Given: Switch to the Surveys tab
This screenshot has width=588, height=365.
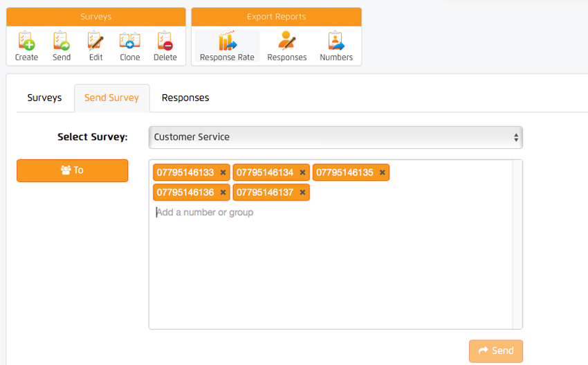Looking at the screenshot, I should (44, 98).
